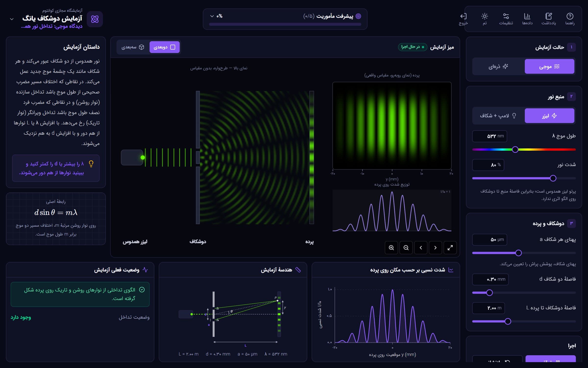
Task: Choose لامپ + شکاف light source
Action: (x=498, y=116)
